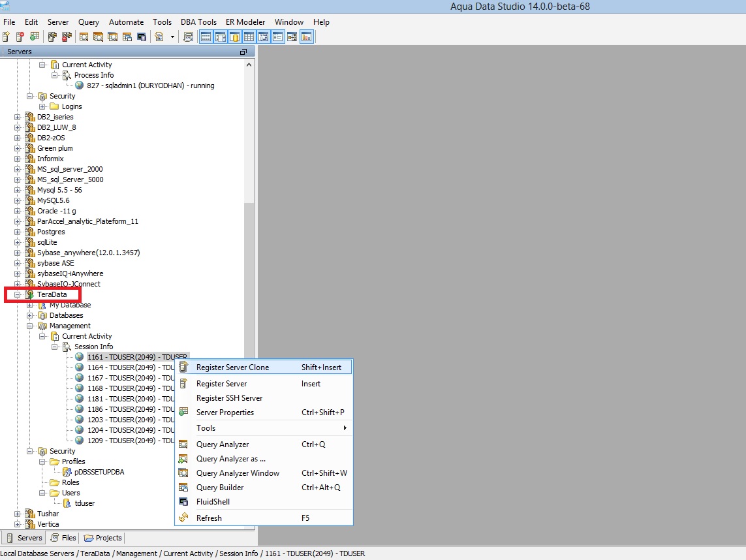
Task: Restore the Servers panel using its header icon
Action: coord(243,52)
